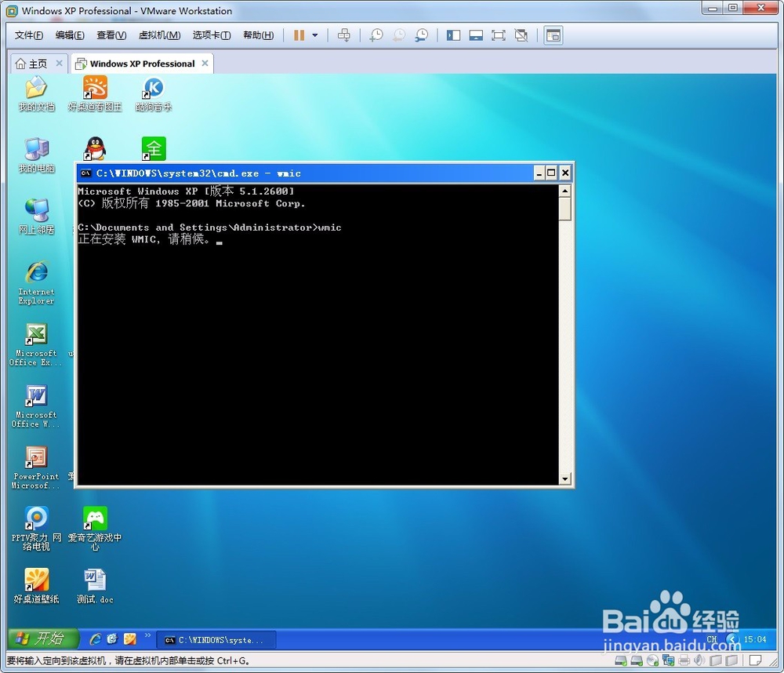This screenshot has height=673, width=784.
Task: Open the 编辑(E) menu
Action: tap(70, 35)
